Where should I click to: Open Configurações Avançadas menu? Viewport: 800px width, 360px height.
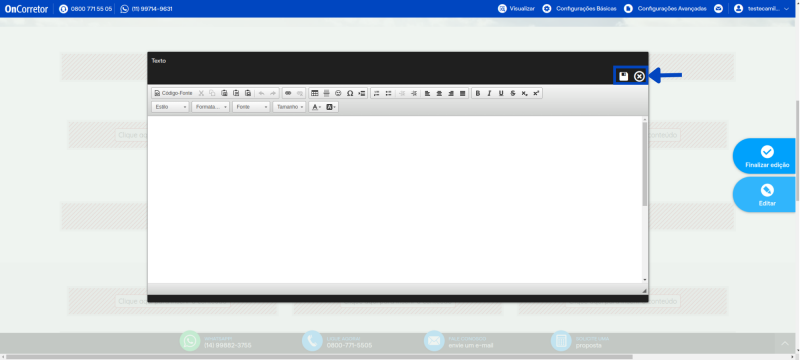665,9
